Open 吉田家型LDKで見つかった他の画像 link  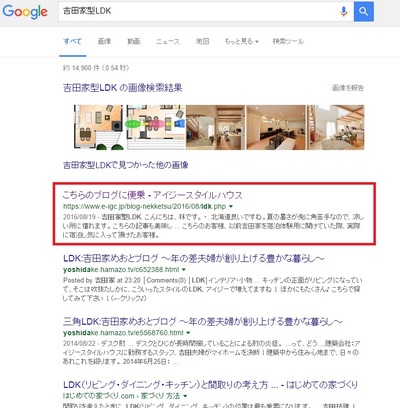126,165
